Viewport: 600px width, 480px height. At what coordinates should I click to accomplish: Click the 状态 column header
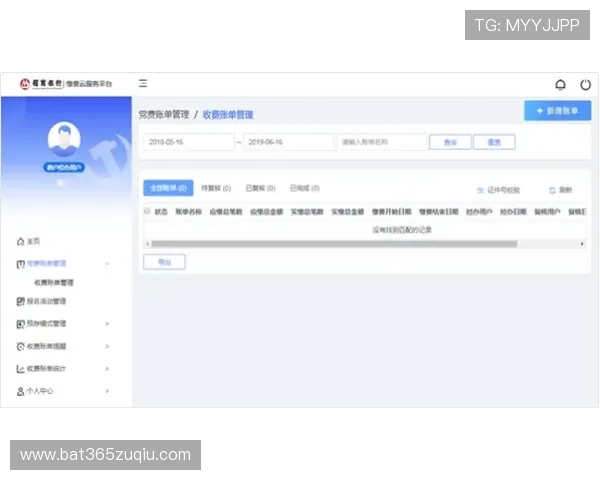tap(161, 212)
